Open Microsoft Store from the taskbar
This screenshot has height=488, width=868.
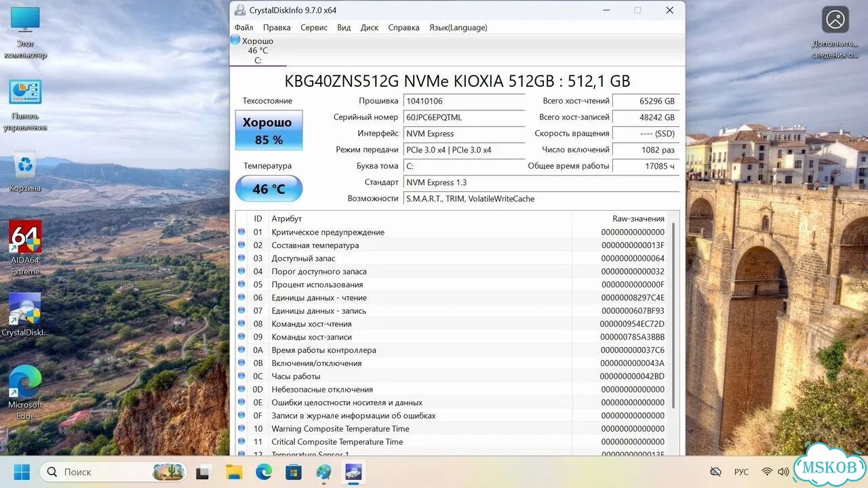point(294,472)
